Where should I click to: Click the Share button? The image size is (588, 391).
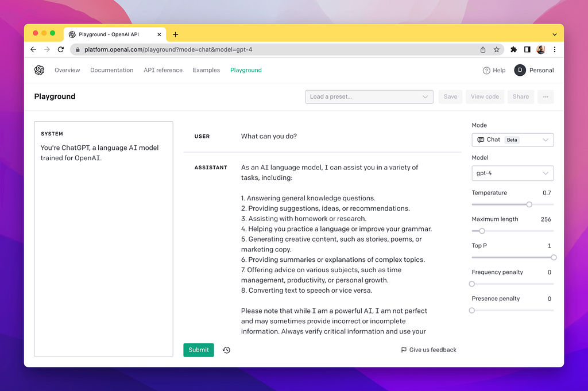click(x=521, y=96)
